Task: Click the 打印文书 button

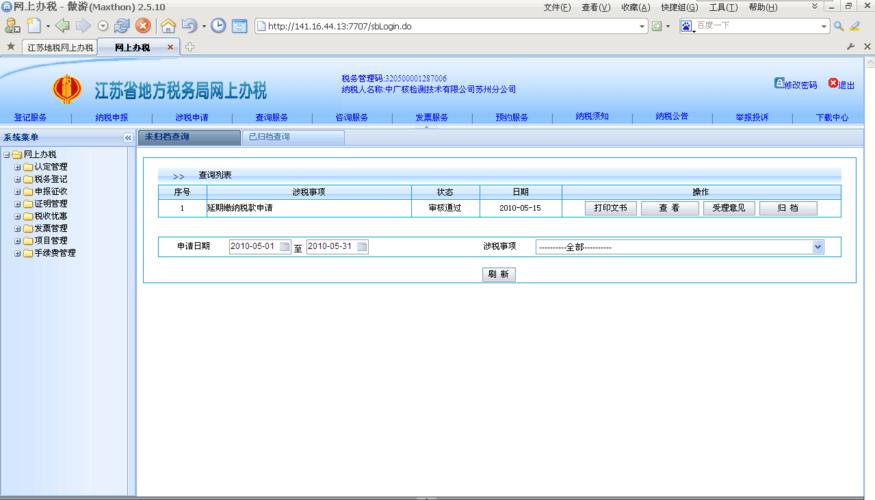Action: (610, 208)
